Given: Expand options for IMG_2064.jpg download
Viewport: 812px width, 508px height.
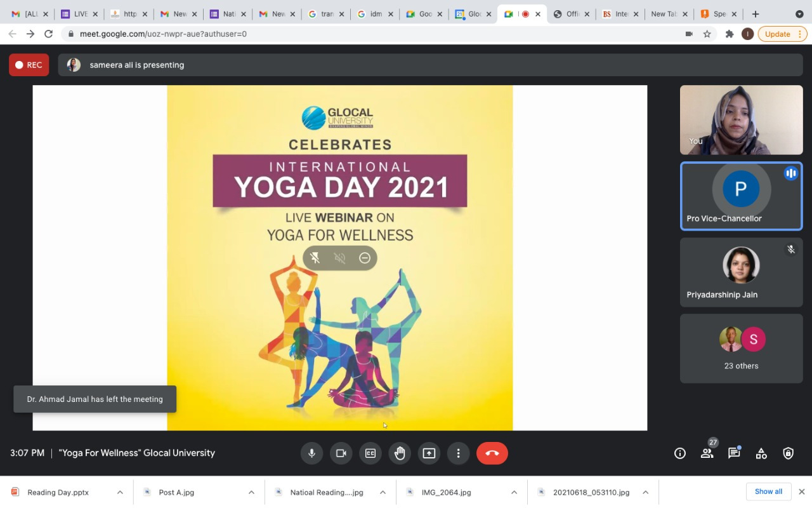Looking at the screenshot, I should tap(514, 492).
